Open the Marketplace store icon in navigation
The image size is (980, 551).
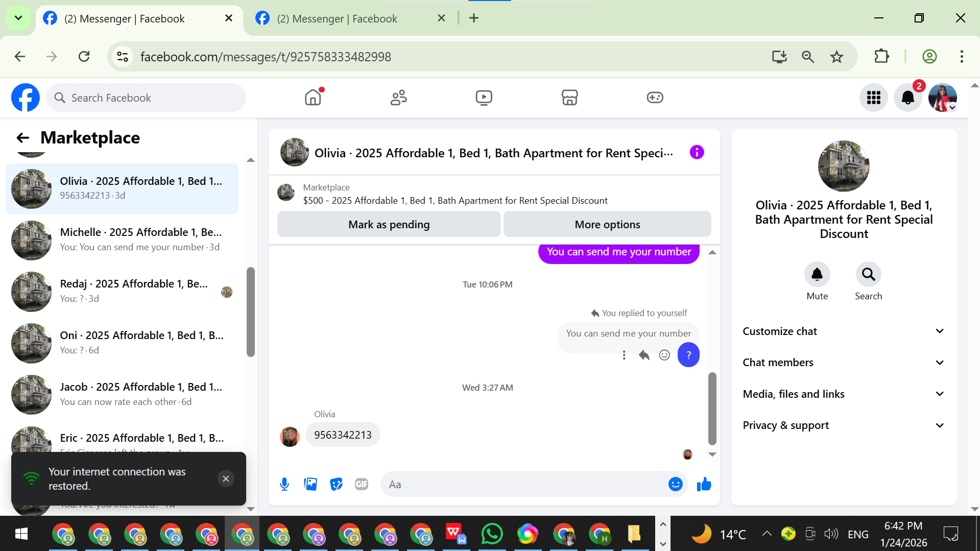(x=569, y=97)
